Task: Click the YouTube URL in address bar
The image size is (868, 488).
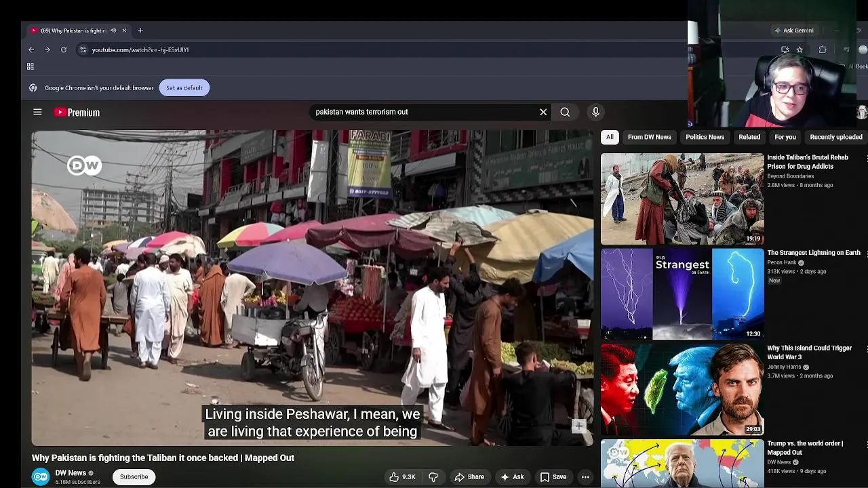Action: (x=140, y=49)
